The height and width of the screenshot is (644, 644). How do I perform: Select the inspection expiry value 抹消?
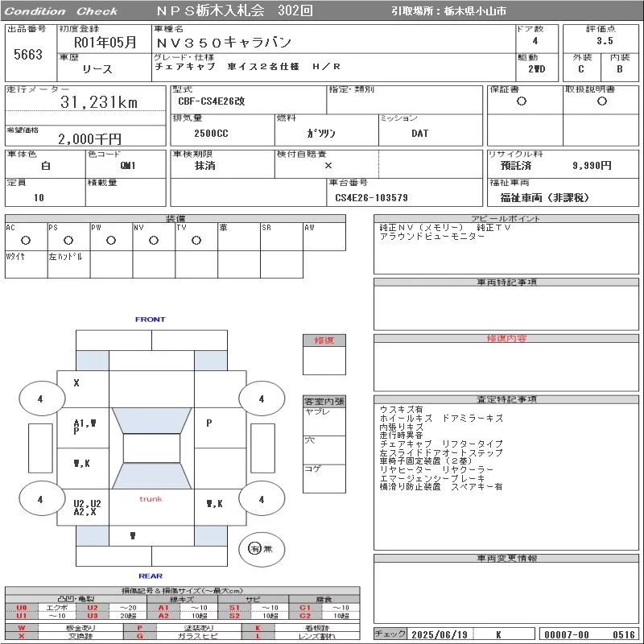205,166
